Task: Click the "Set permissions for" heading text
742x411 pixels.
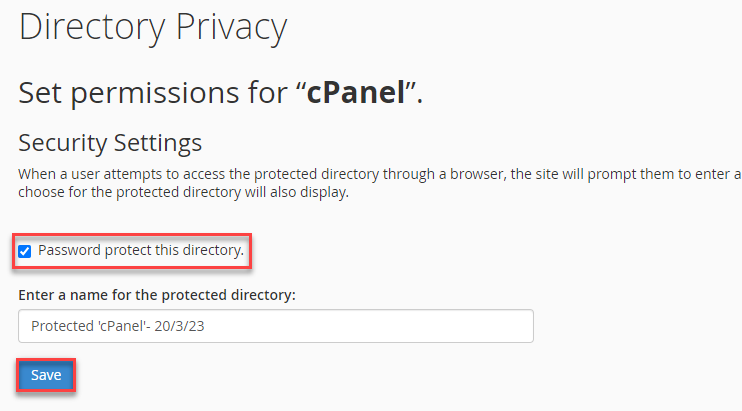Action: tap(150, 93)
